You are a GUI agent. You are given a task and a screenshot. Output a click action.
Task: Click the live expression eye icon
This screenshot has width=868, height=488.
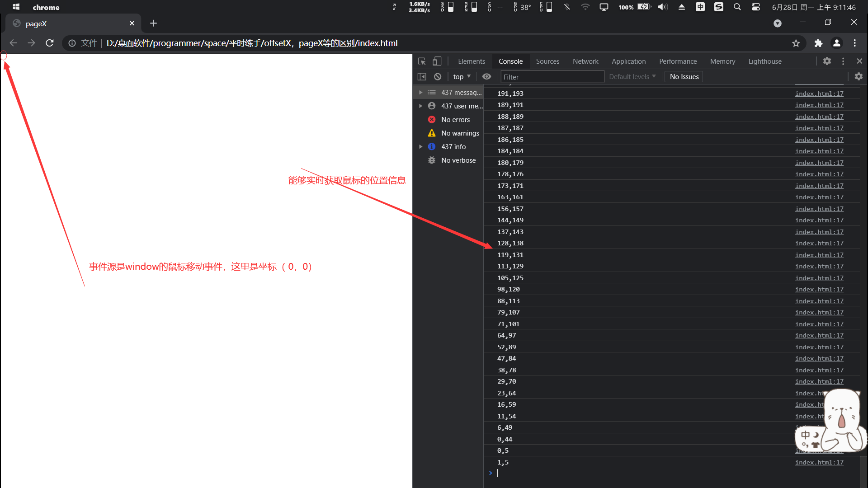[x=486, y=77]
